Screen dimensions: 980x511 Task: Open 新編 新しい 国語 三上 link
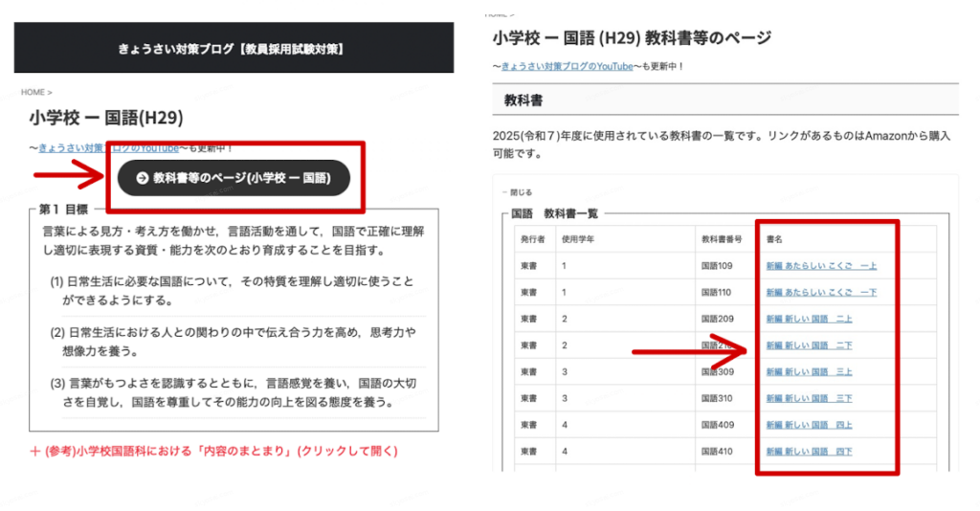click(809, 371)
